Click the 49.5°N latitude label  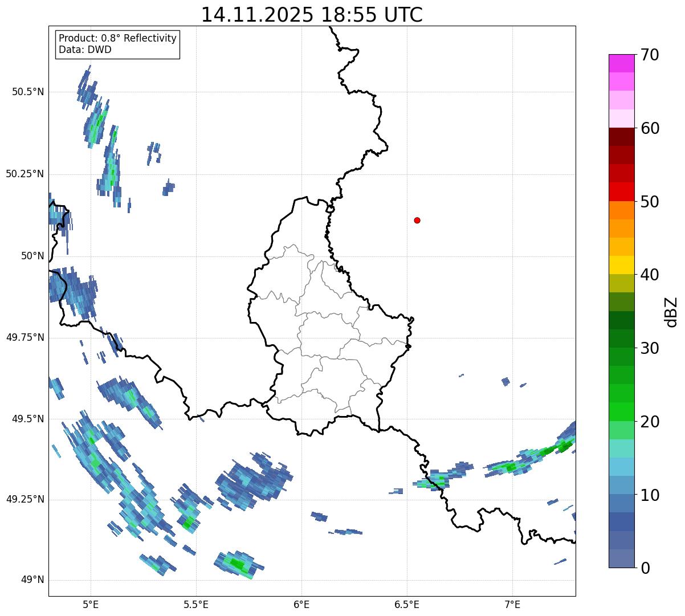tap(28, 419)
